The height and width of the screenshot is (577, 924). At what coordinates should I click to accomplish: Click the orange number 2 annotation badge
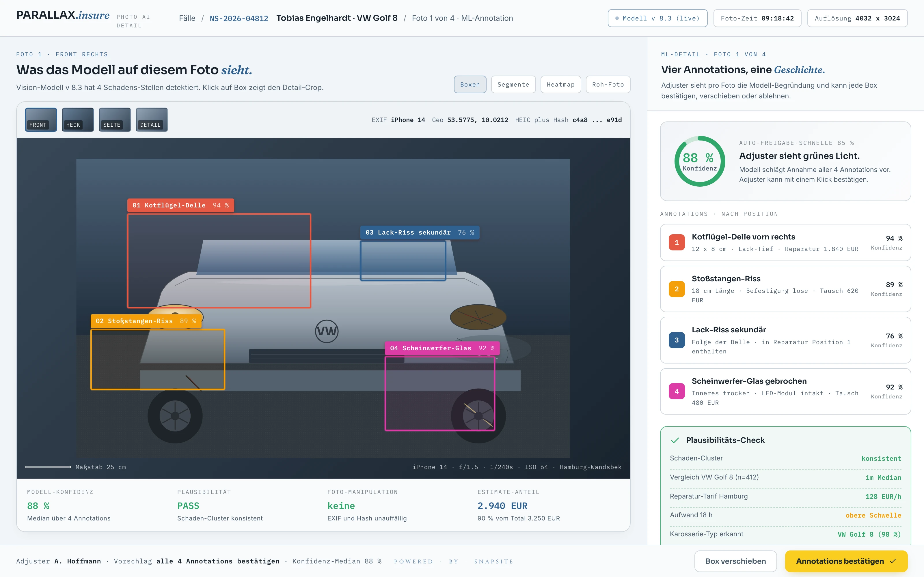coord(677,289)
